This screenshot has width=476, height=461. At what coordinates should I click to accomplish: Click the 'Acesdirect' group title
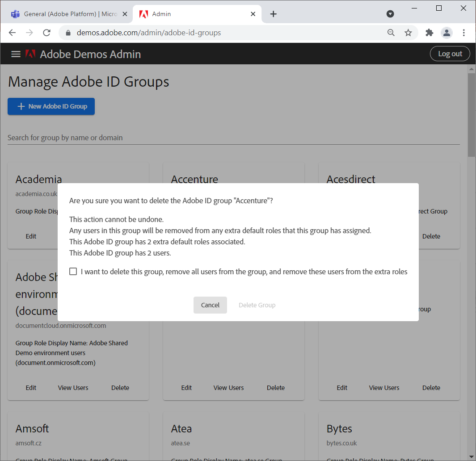coord(350,179)
